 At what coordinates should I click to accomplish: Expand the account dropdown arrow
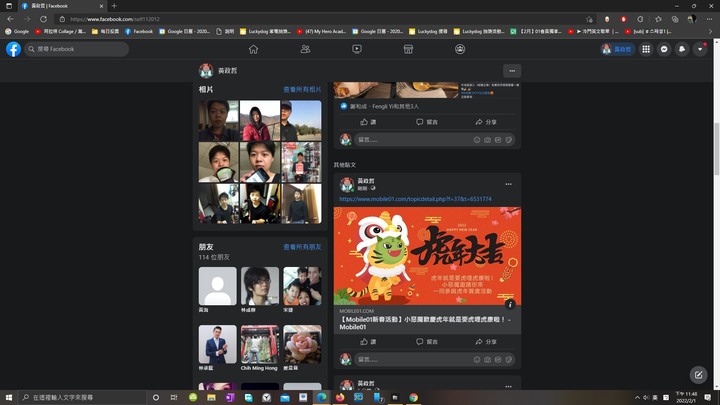tap(700, 49)
